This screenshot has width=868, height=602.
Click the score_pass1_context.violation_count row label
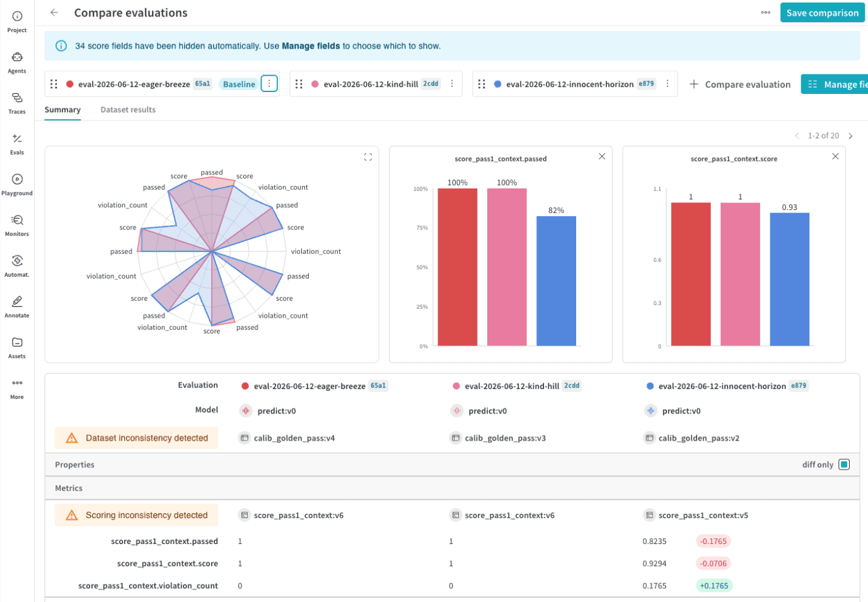click(x=148, y=586)
